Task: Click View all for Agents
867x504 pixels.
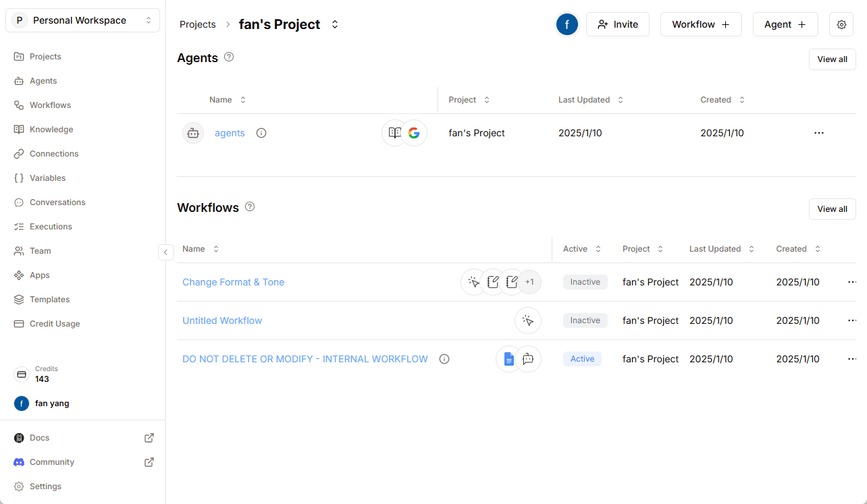Action: pyautogui.click(x=832, y=59)
